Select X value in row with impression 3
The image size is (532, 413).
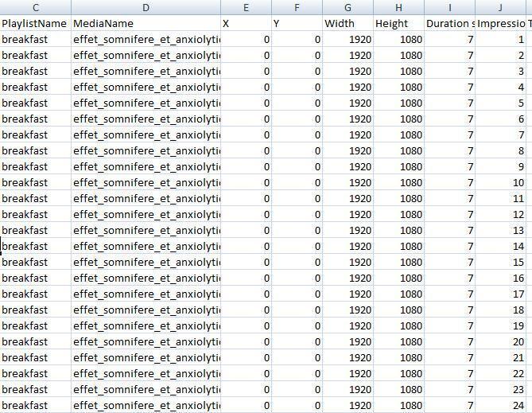[246, 71]
